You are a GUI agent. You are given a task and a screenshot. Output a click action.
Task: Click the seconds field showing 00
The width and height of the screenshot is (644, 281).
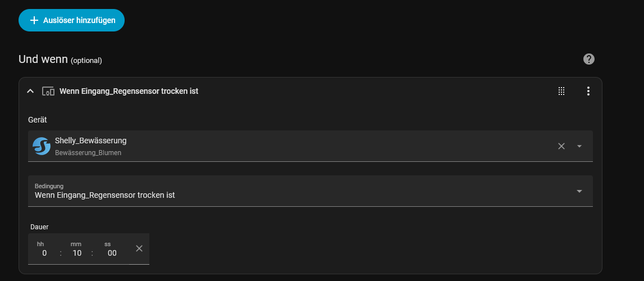point(112,253)
